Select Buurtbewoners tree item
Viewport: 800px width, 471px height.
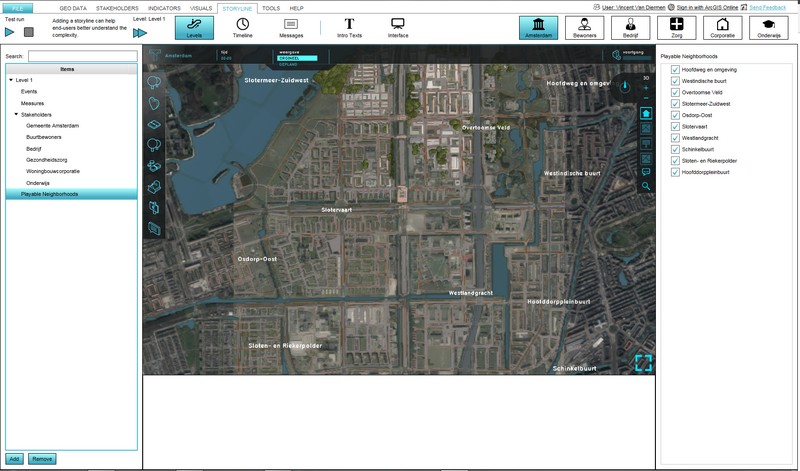(44, 137)
